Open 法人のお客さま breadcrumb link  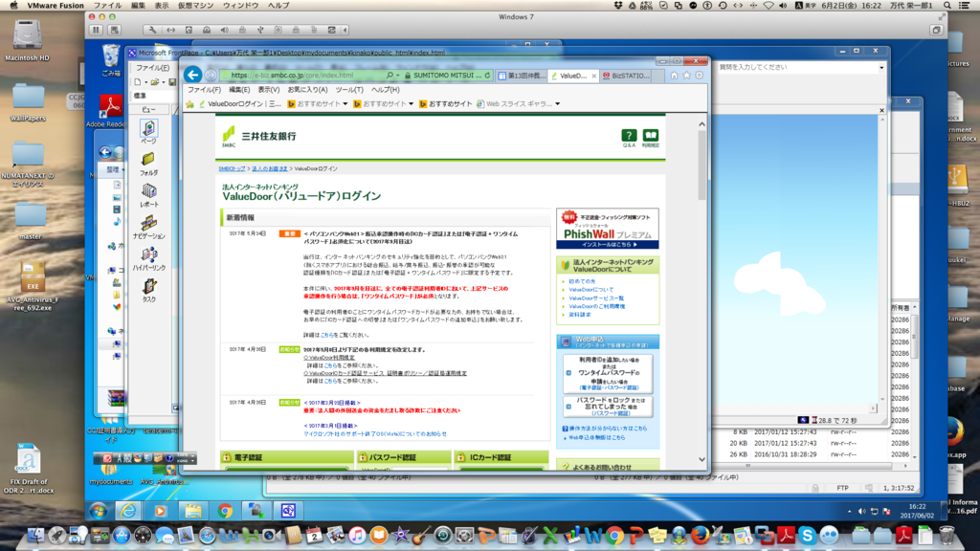click(270, 168)
